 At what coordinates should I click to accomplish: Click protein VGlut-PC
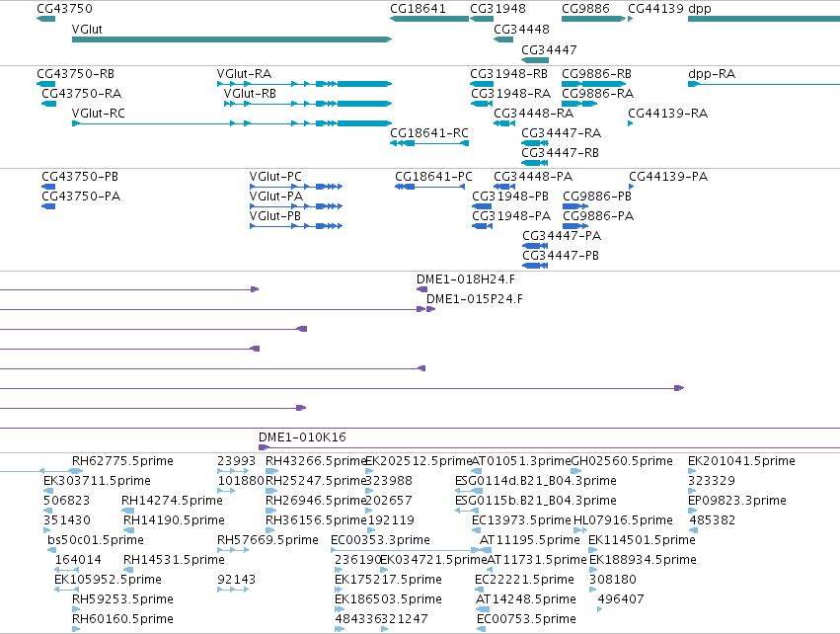(x=296, y=187)
